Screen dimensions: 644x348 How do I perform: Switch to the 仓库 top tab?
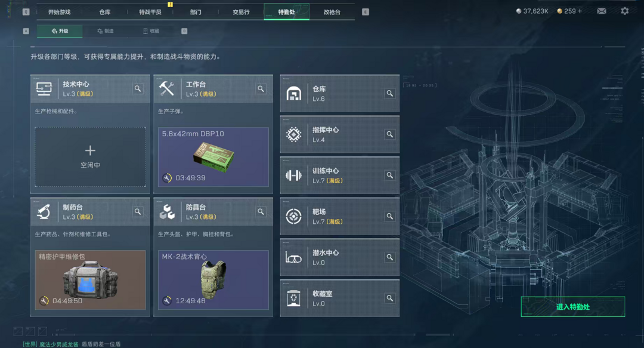[105, 12]
